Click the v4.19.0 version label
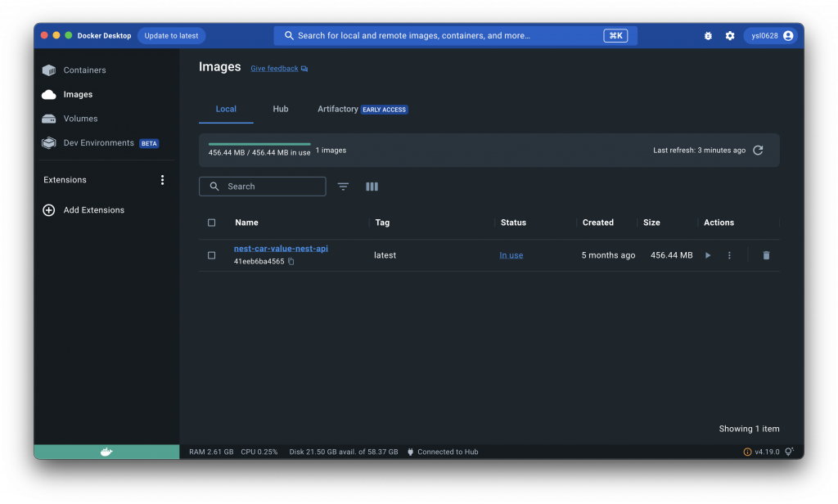This screenshot has height=504, width=838. (767, 452)
